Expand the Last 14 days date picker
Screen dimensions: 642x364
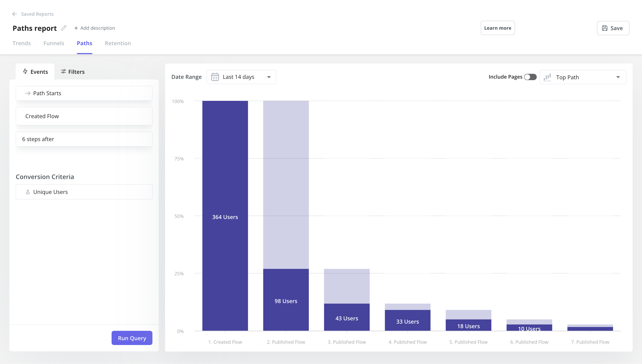(x=241, y=77)
